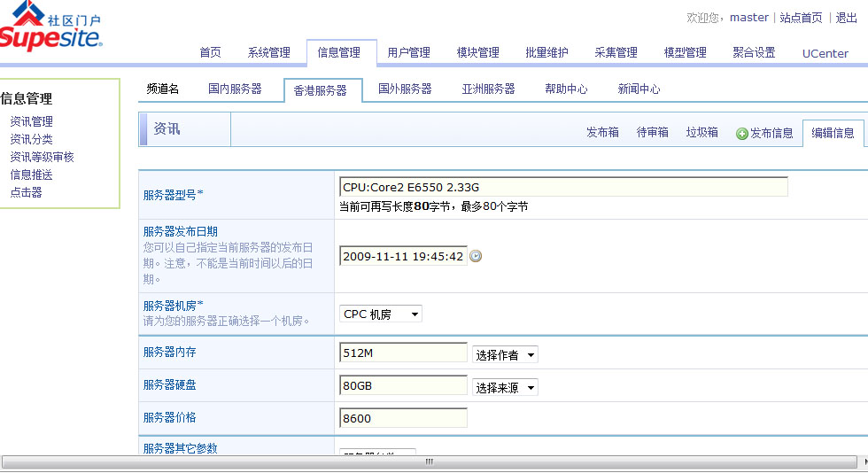
Task: Click the SupeSite logo
Action: click(x=50, y=27)
